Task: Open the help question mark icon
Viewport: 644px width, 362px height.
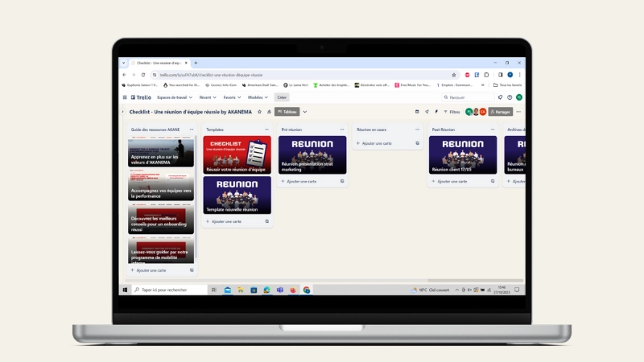Action: [510, 97]
